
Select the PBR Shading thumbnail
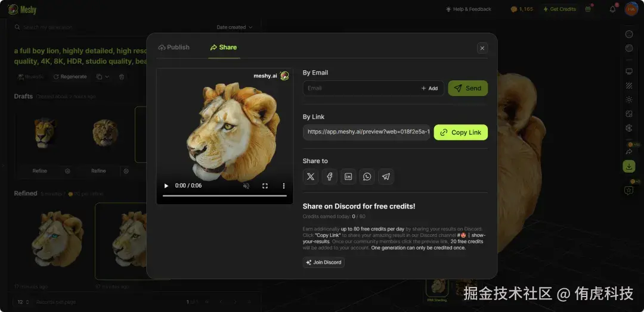(x=436, y=288)
